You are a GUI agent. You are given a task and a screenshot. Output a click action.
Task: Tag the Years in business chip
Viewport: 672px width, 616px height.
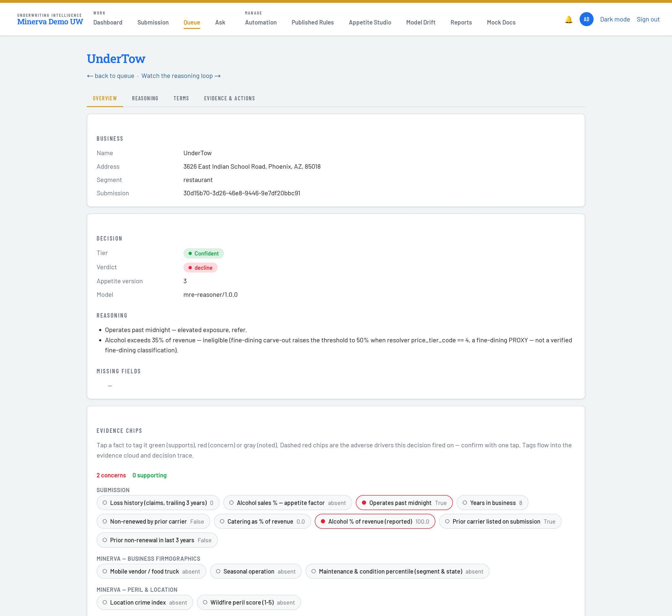[492, 503]
